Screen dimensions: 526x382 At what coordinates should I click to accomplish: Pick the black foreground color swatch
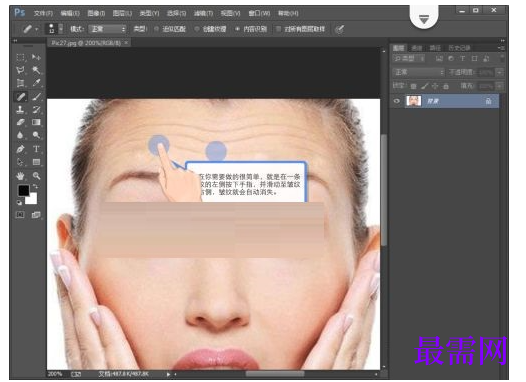23,190
